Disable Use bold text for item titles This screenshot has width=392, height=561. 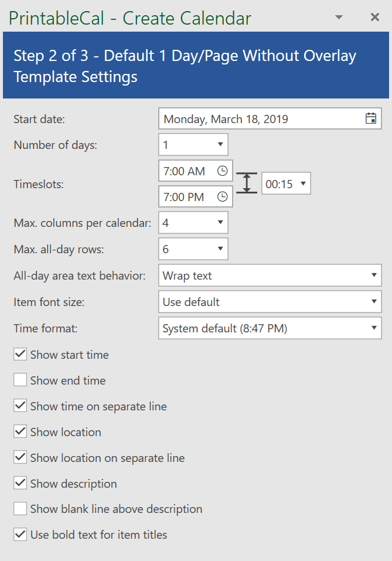(x=20, y=534)
